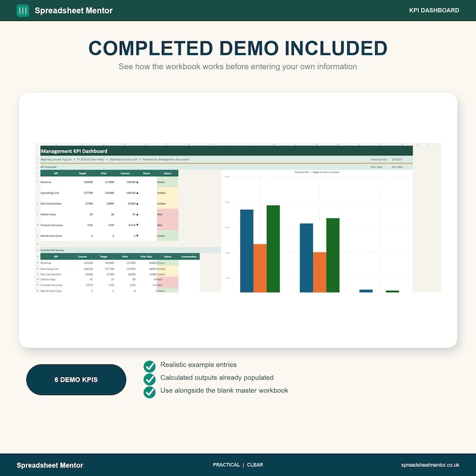Click the checkmark icon beside Calculated outputs already populated

[149, 379]
